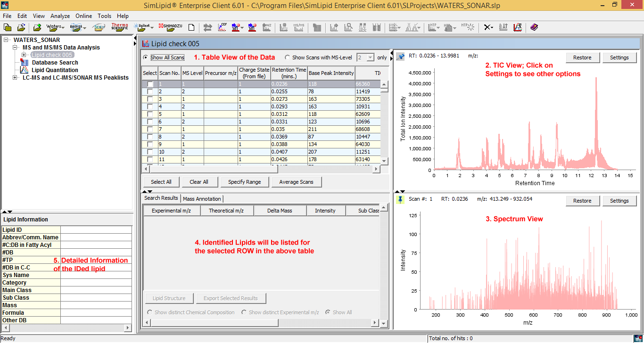The image size is (644, 343).
Task: Click the CEF file import icon
Action: 222,27
